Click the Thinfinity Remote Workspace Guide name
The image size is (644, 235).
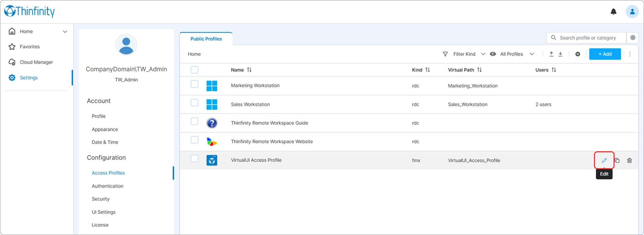pyautogui.click(x=269, y=123)
